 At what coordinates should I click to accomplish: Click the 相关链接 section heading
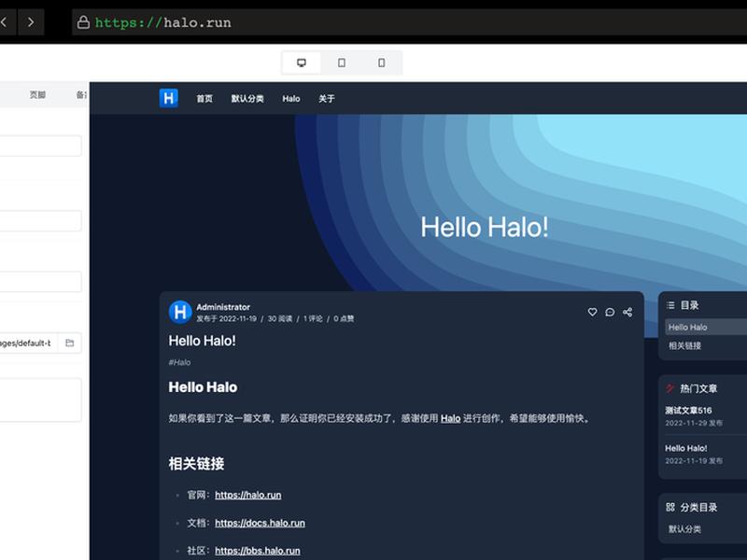tap(196, 464)
